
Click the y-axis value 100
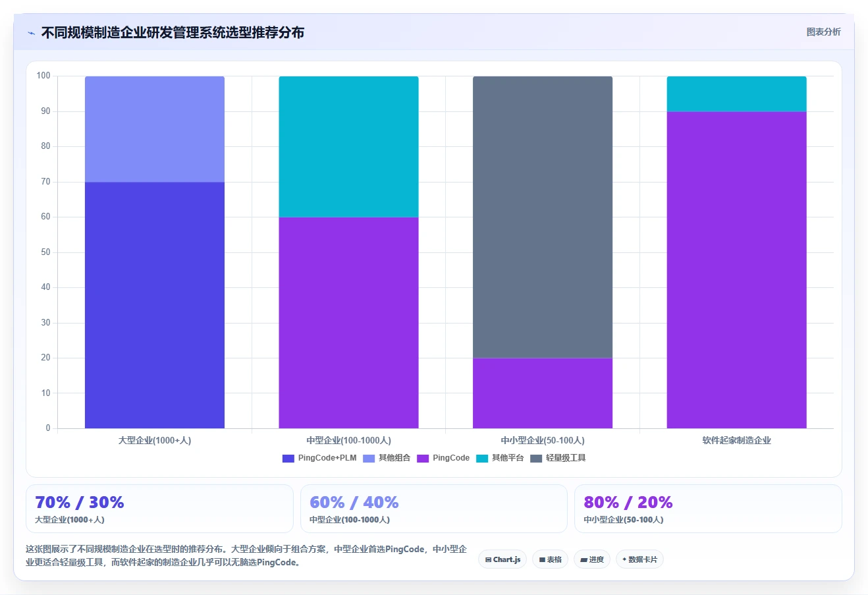pyautogui.click(x=43, y=76)
